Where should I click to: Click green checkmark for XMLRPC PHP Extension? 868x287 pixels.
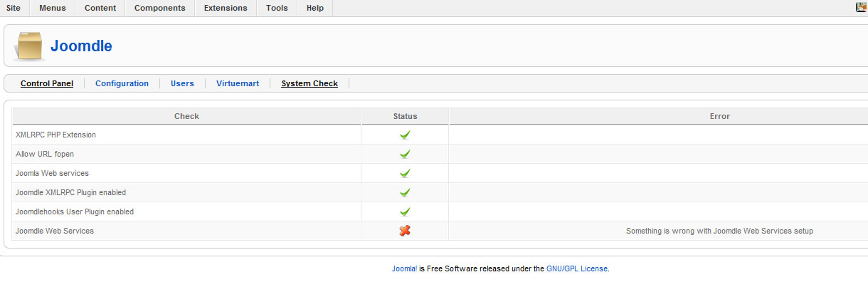pyautogui.click(x=405, y=135)
